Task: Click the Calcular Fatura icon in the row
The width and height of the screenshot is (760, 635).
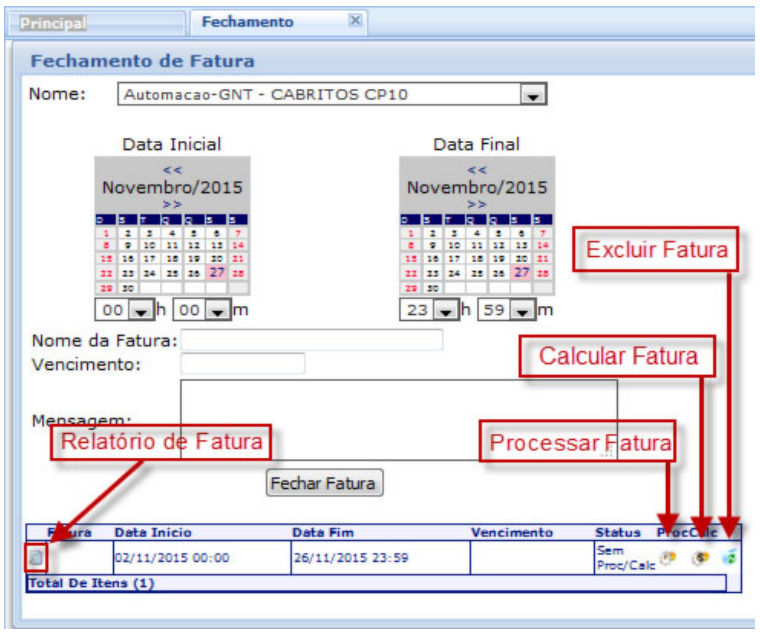Action: (x=701, y=558)
